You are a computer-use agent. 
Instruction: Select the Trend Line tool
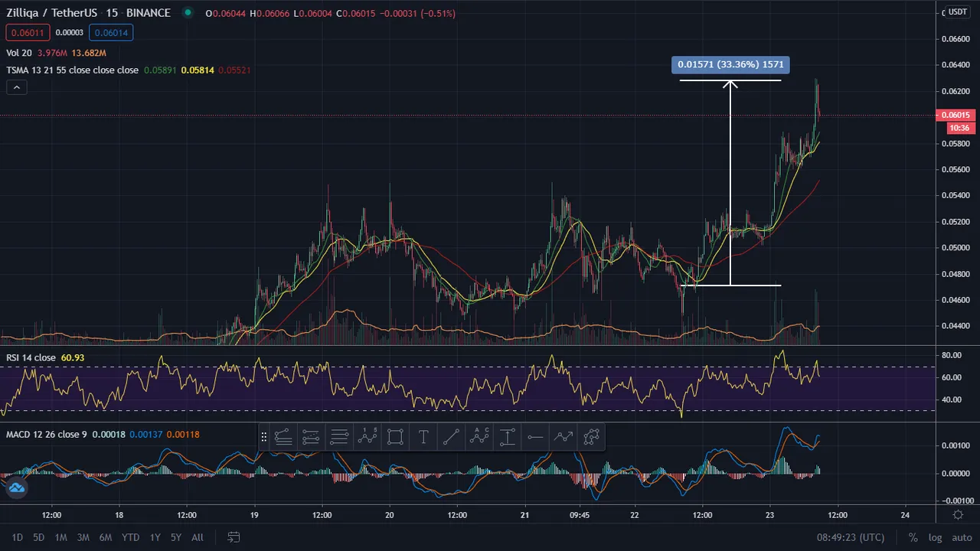click(x=451, y=437)
